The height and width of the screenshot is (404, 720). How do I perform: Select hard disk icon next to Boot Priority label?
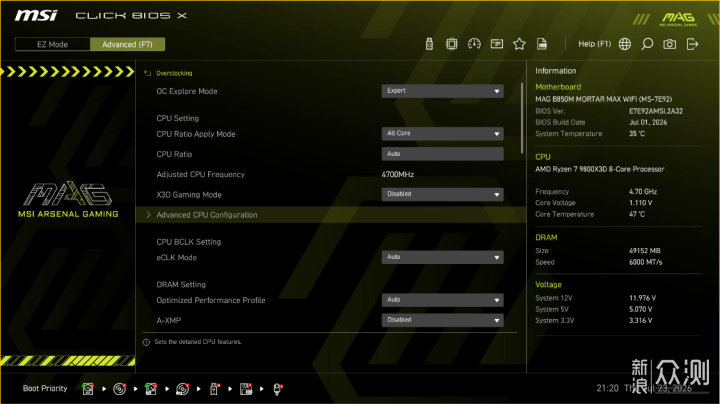click(x=88, y=389)
